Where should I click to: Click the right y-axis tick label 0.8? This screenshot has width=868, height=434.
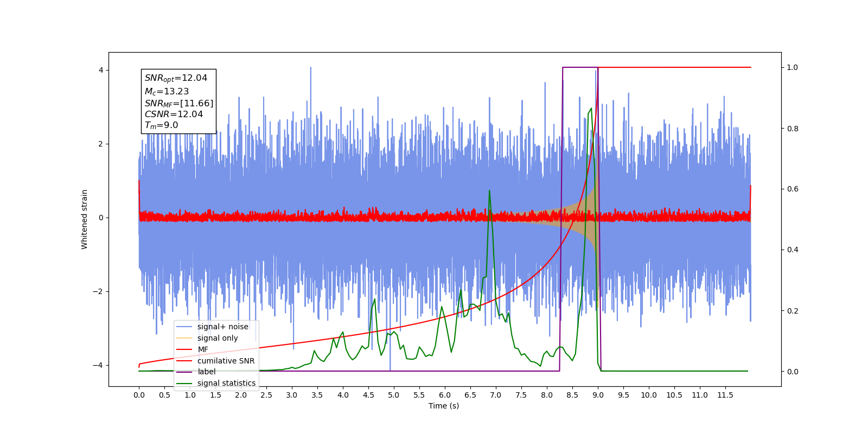(x=793, y=129)
